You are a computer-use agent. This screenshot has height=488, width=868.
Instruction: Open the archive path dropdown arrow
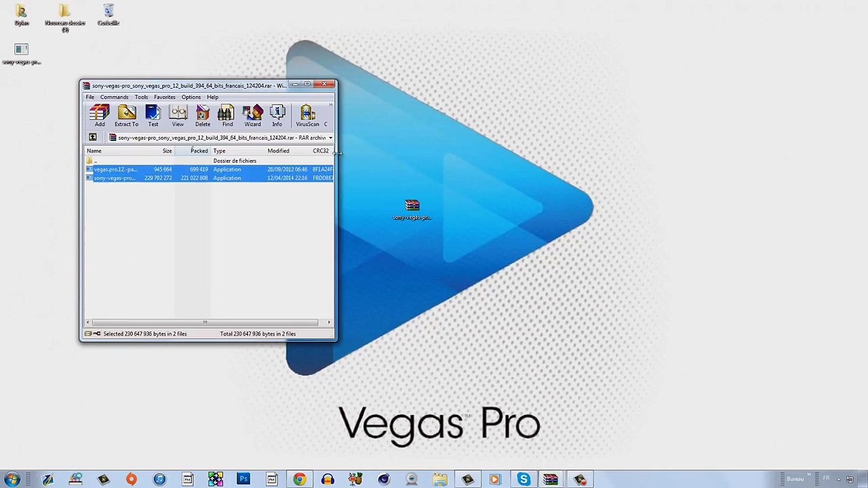(330, 138)
